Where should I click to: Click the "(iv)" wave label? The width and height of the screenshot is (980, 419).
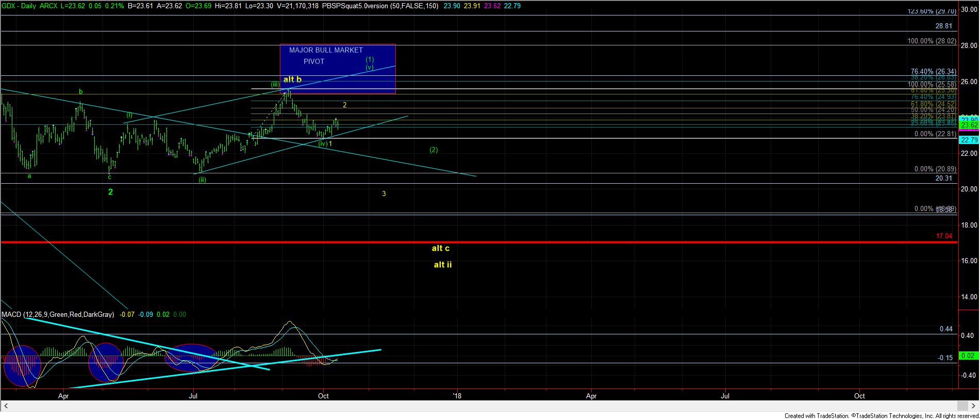323,144
